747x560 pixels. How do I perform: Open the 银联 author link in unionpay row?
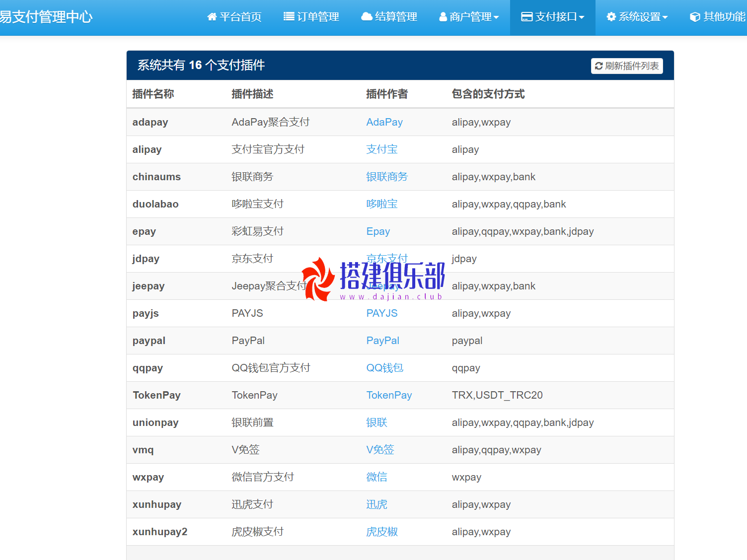(x=377, y=422)
